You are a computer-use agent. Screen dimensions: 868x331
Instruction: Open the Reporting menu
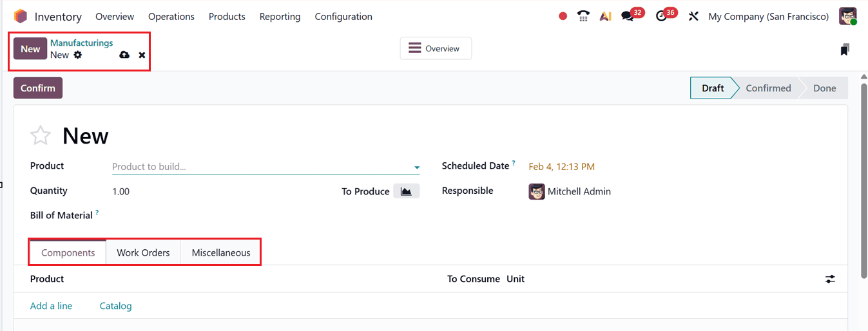click(280, 17)
